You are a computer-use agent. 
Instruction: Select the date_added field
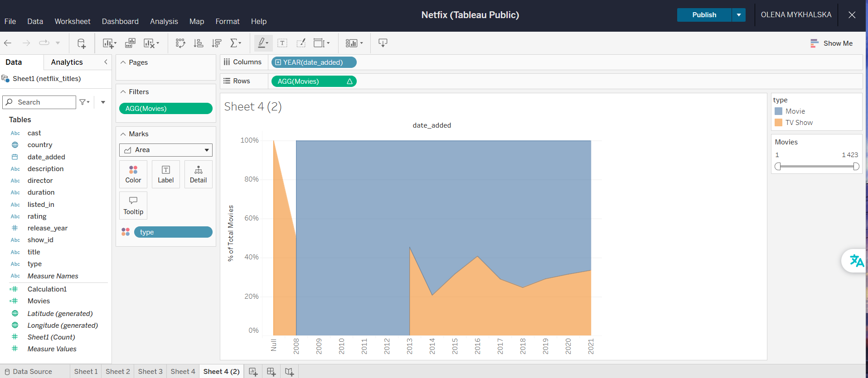coord(46,157)
